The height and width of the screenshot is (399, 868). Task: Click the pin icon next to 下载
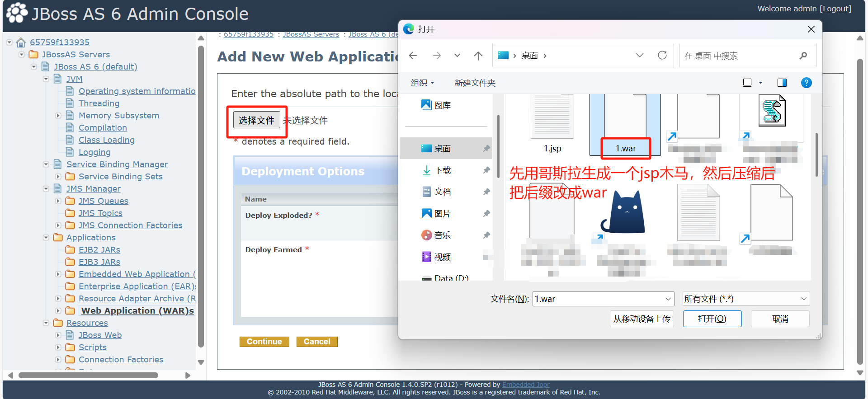click(486, 170)
